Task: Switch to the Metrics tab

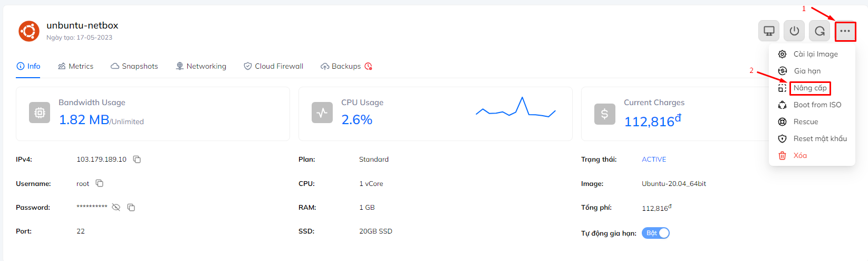Action: point(75,66)
